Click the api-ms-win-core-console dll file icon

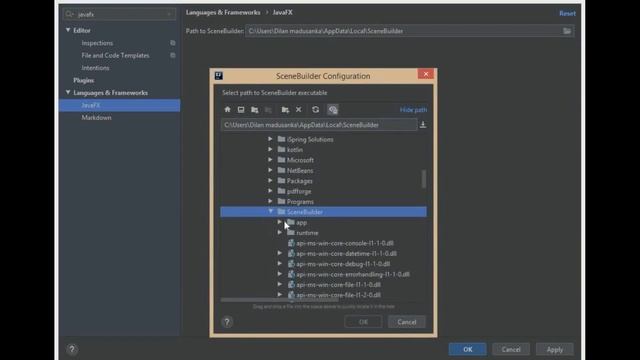pos(291,243)
